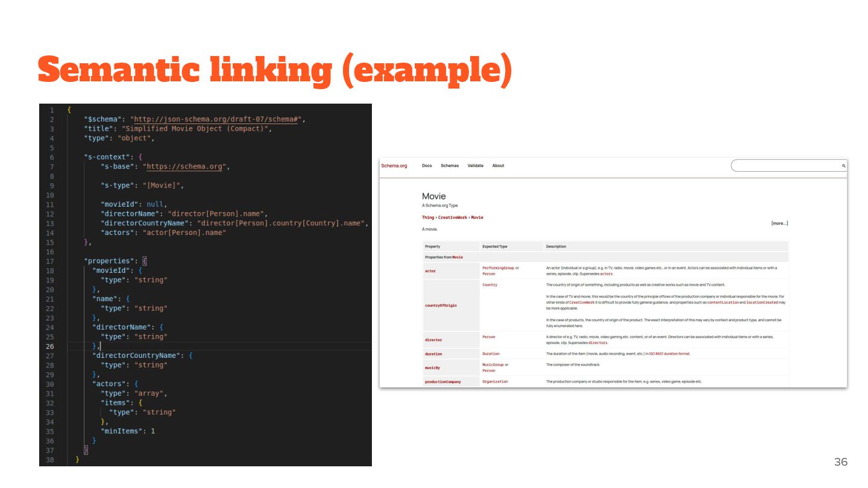The height and width of the screenshot is (488, 868).
Task: Click the PerformingGroup expected type
Action: [x=498, y=267]
